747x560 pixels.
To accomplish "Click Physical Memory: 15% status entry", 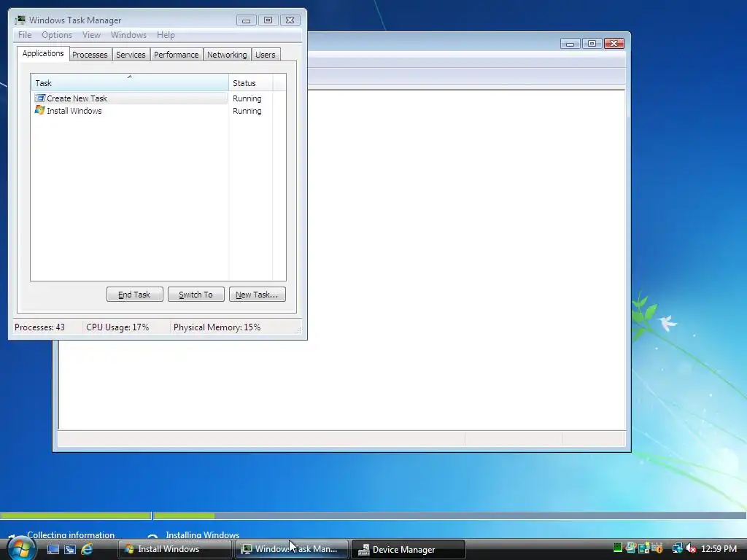I will coord(217,327).
